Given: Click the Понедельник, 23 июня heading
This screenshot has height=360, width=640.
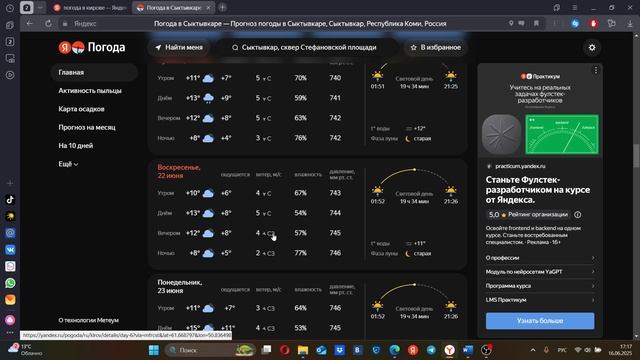Looking at the screenshot, I should 180,287.
